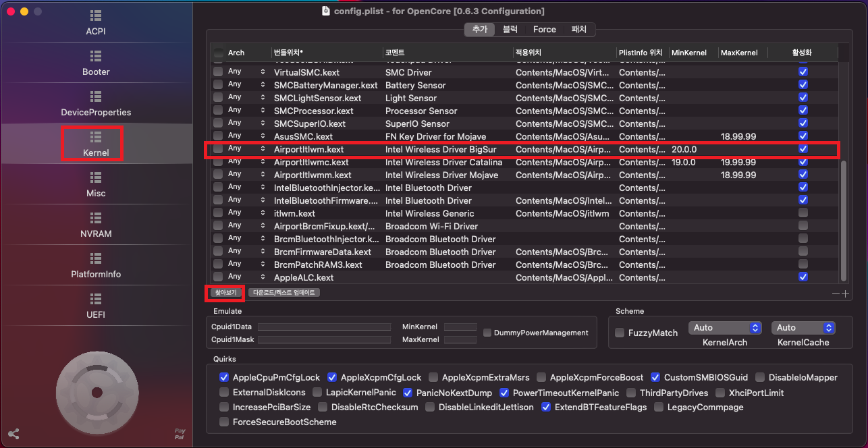The image size is (868, 448).
Task: Switch to the 블럭 tab
Action: (510, 29)
